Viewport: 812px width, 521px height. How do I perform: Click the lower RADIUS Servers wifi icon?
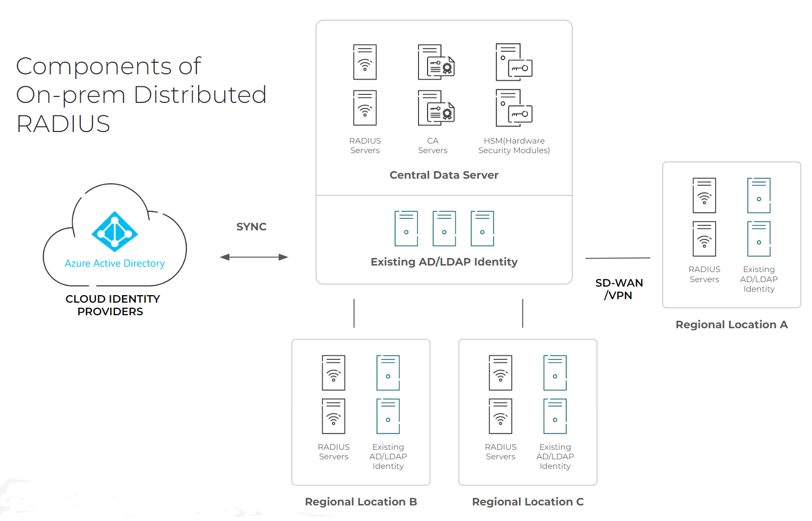click(x=365, y=108)
